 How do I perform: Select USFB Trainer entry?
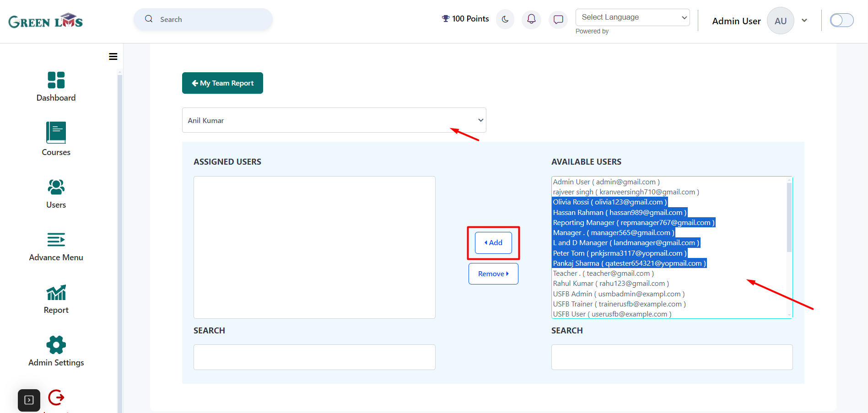[619, 304]
